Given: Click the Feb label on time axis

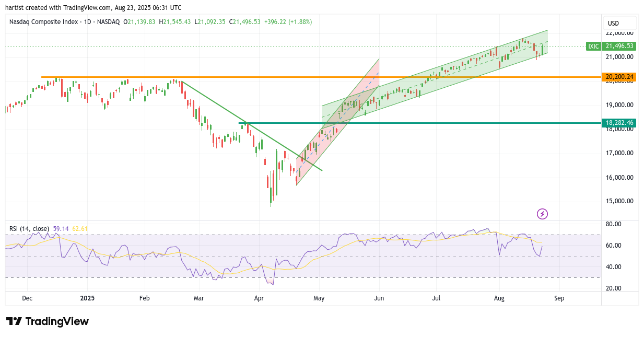Looking at the screenshot, I should coord(145,298).
